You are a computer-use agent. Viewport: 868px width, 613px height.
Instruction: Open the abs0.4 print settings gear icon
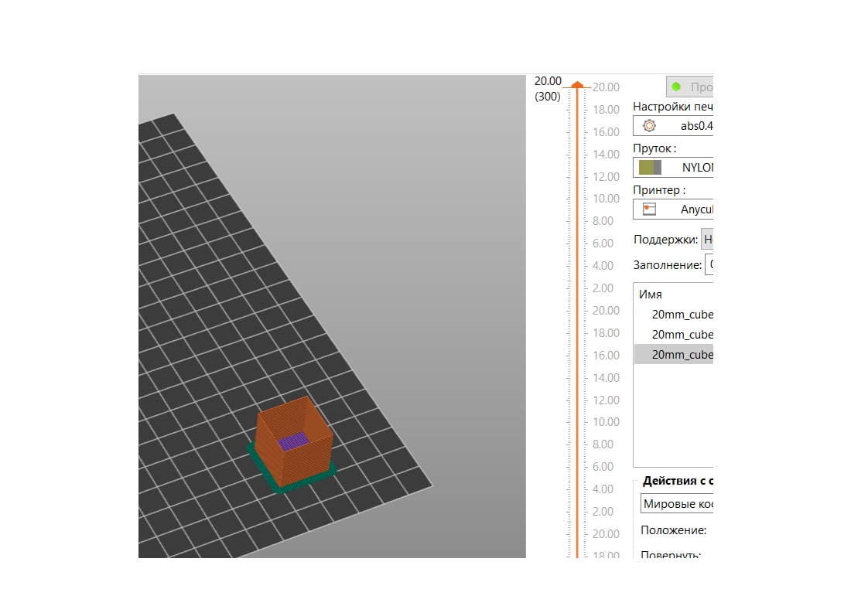(x=649, y=125)
